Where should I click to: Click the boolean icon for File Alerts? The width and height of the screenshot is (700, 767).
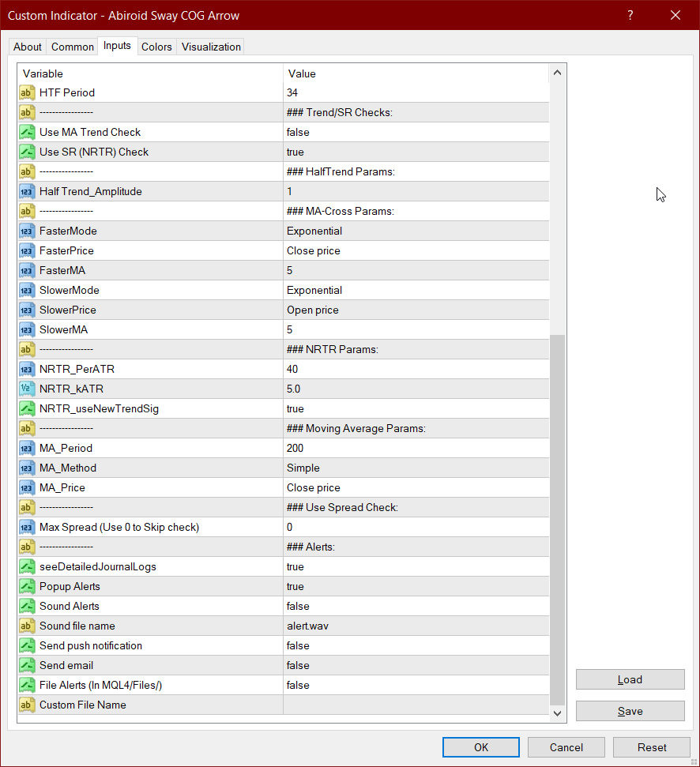27,685
